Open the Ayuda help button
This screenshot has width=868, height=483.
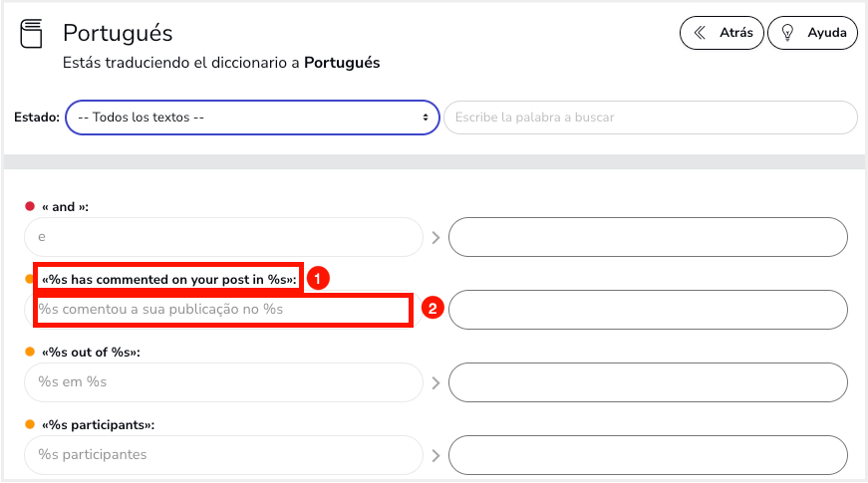click(x=812, y=33)
